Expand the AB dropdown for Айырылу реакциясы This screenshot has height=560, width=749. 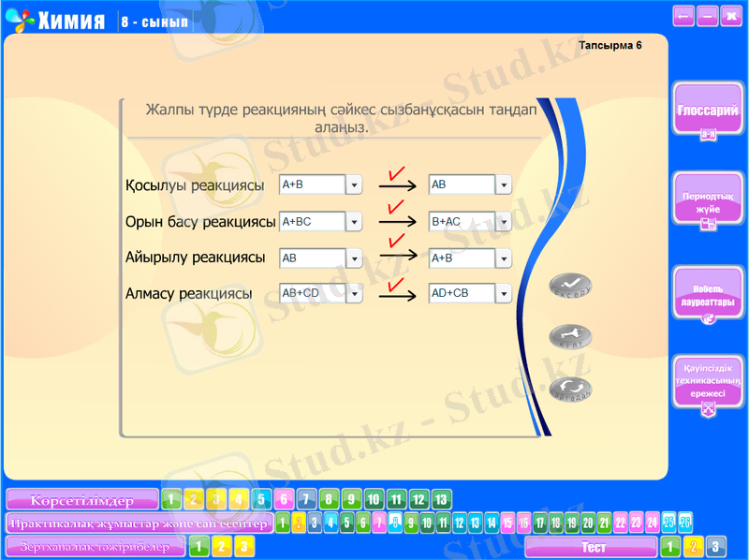tap(354, 258)
